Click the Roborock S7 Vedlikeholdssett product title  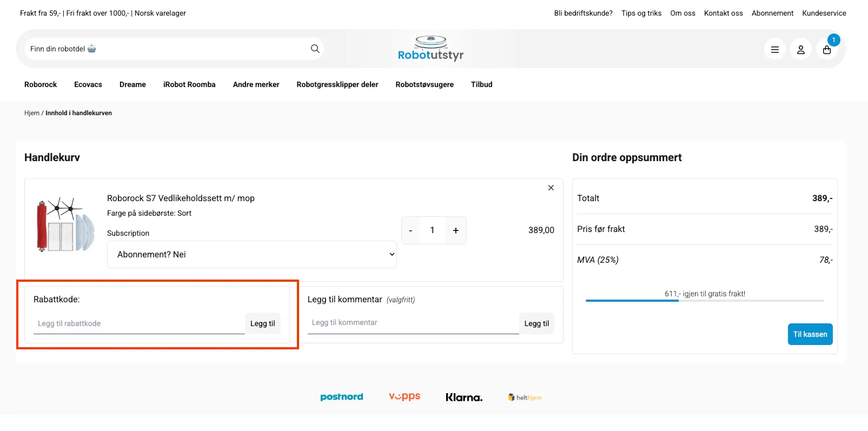point(181,198)
